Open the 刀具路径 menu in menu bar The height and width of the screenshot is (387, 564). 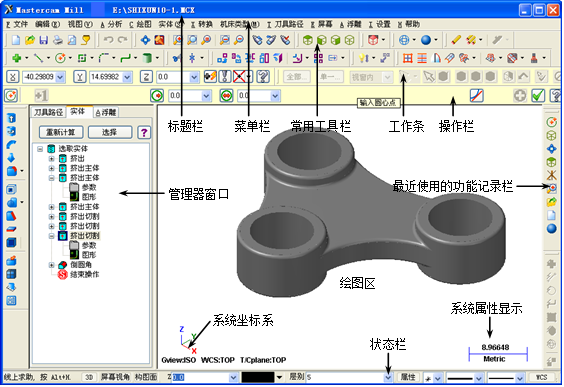click(286, 24)
